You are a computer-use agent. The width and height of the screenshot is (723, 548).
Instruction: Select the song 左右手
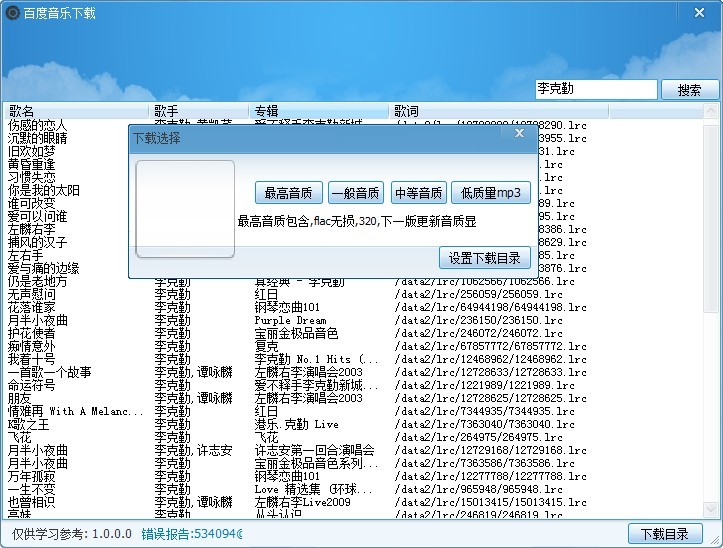25,255
